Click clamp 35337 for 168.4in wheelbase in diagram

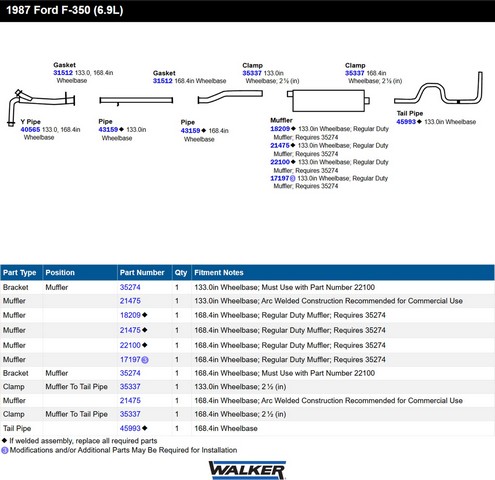355,73
